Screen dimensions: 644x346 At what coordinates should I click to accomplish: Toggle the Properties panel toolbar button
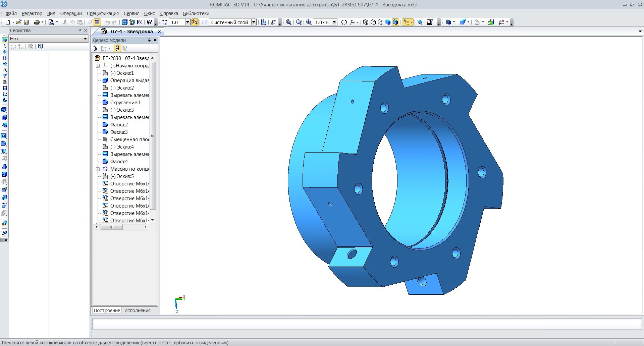pos(97,22)
